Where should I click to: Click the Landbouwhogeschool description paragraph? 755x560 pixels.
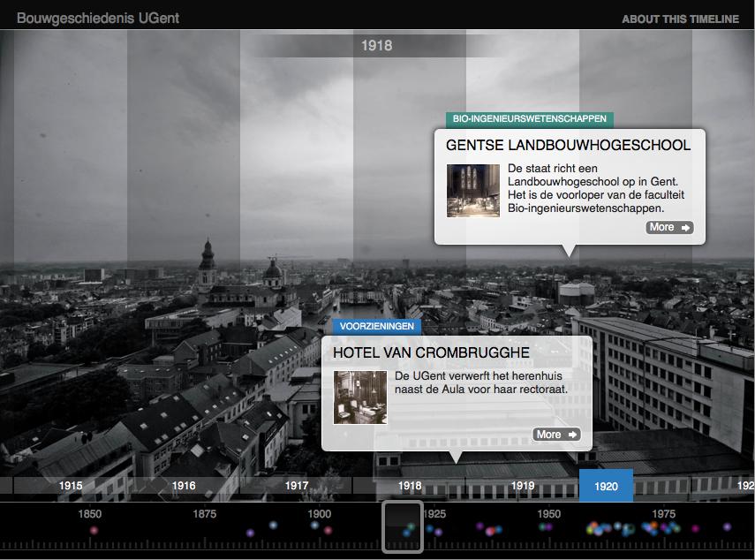point(596,188)
